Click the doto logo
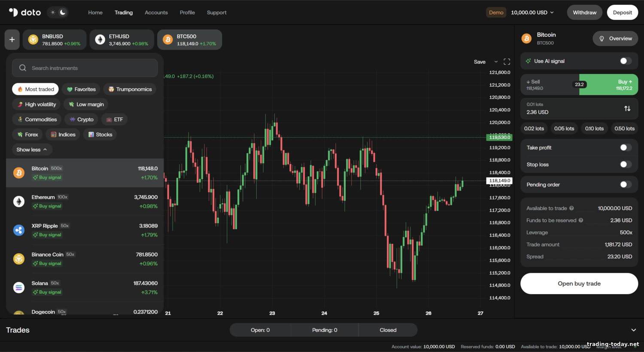The width and height of the screenshot is (644, 352). click(x=25, y=12)
